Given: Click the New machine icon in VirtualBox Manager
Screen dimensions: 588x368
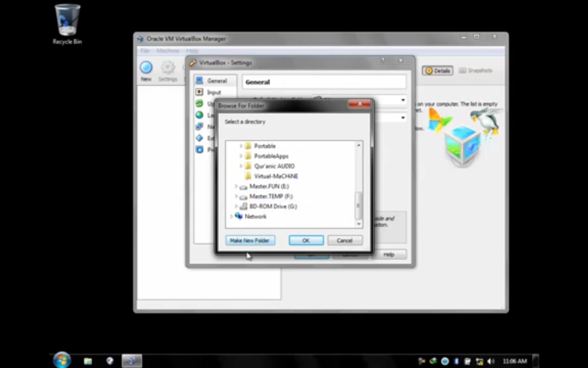Looking at the screenshot, I should pyautogui.click(x=146, y=68).
